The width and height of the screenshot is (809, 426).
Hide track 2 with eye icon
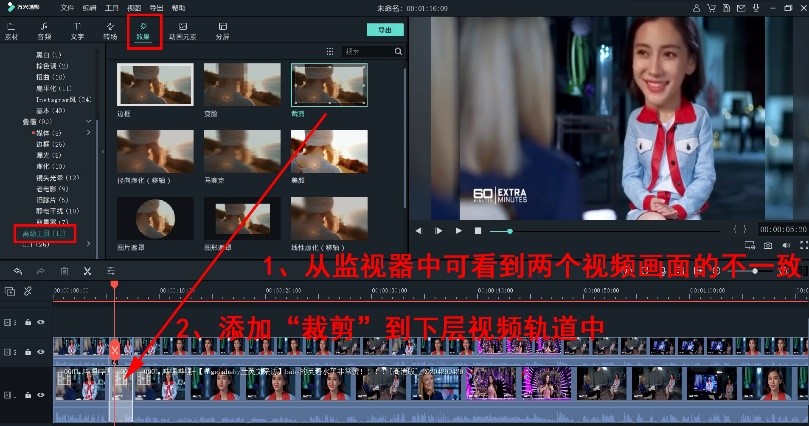[41, 352]
